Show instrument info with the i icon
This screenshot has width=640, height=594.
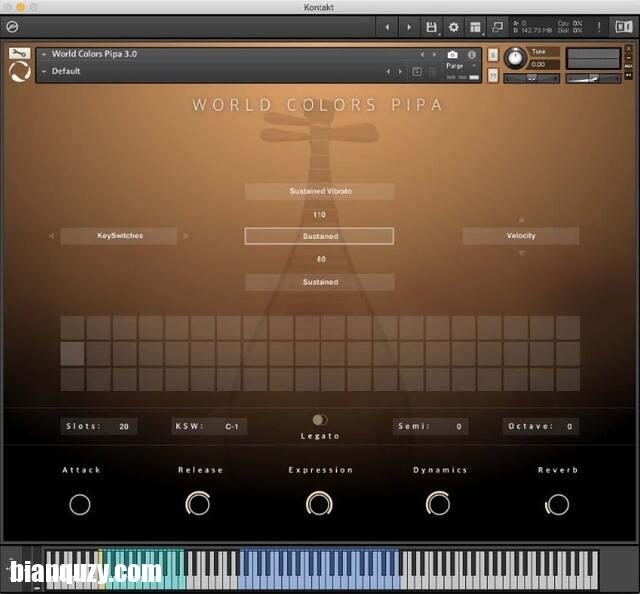(x=471, y=54)
